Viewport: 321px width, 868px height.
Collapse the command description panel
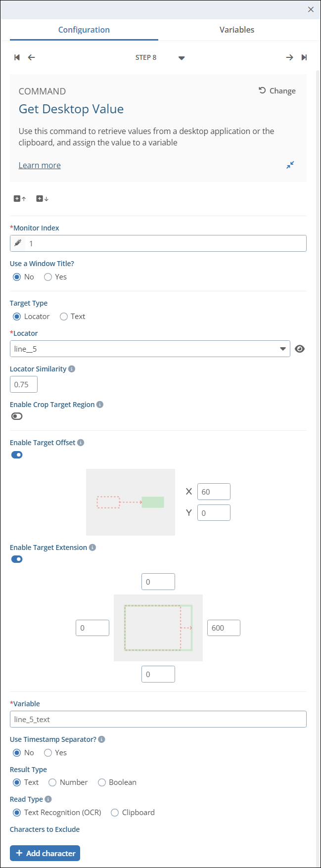[290, 165]
